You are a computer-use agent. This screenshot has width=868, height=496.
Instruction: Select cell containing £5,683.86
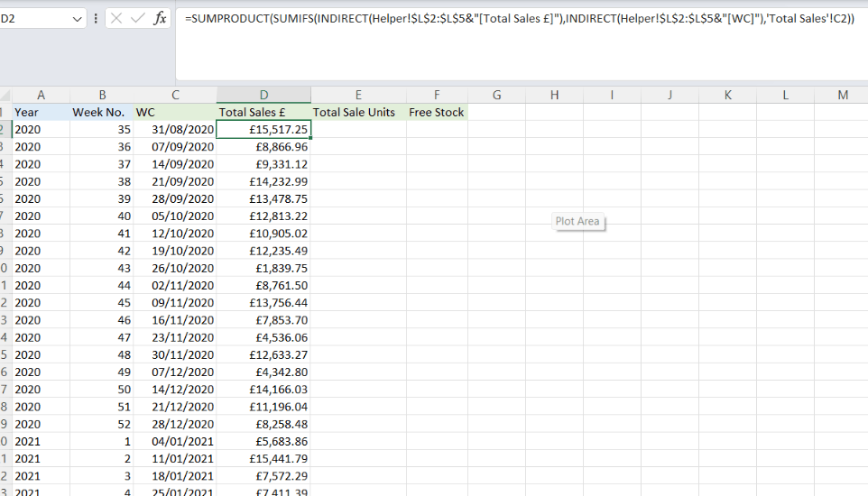point(263,441)
